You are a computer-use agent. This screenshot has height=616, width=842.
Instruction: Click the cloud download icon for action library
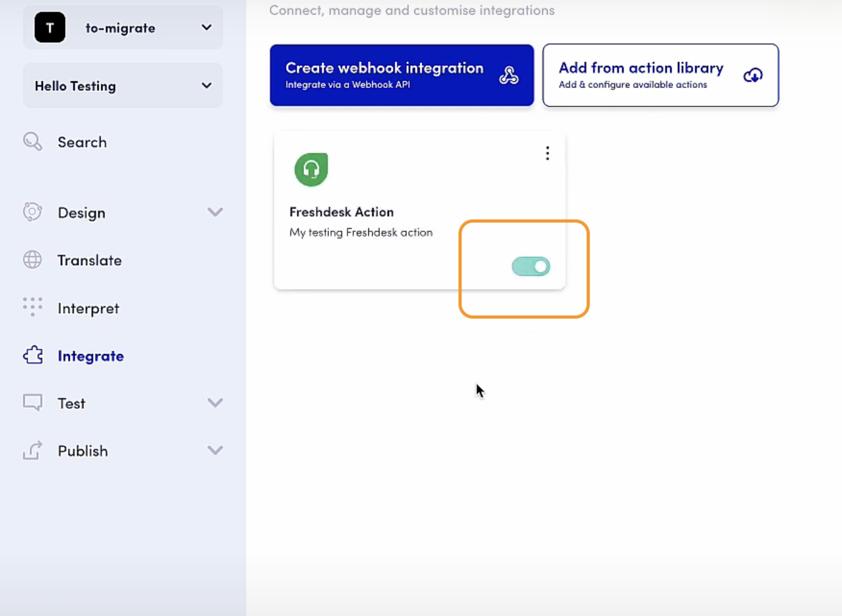[x=753, y=76]
